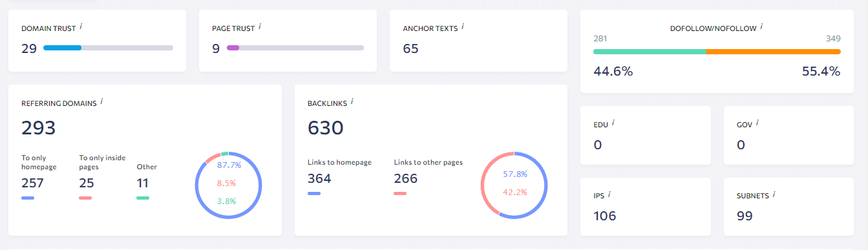This screenshot has width=868, height=250.
Task: Click the To only inside pages label
Action: tap(102, 162)
